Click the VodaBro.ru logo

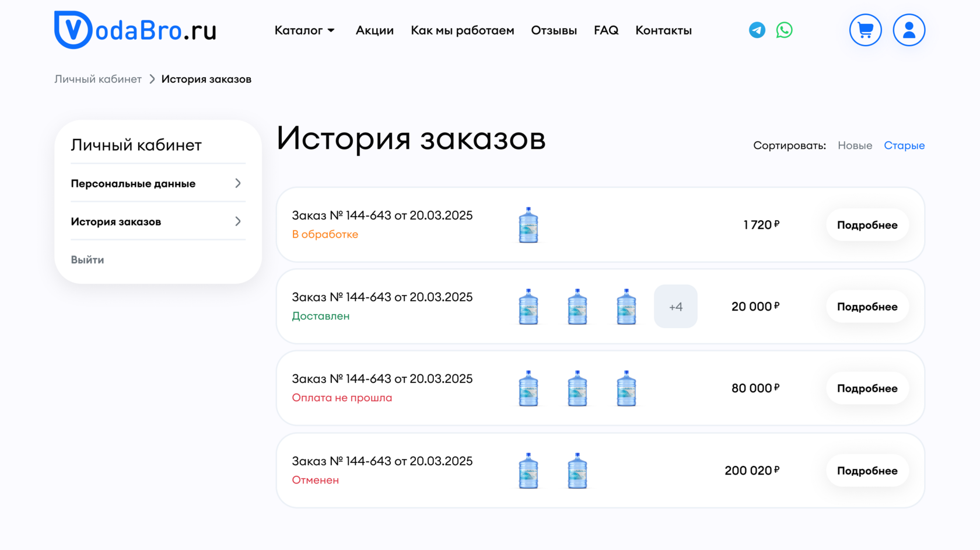tap(135, 30)
